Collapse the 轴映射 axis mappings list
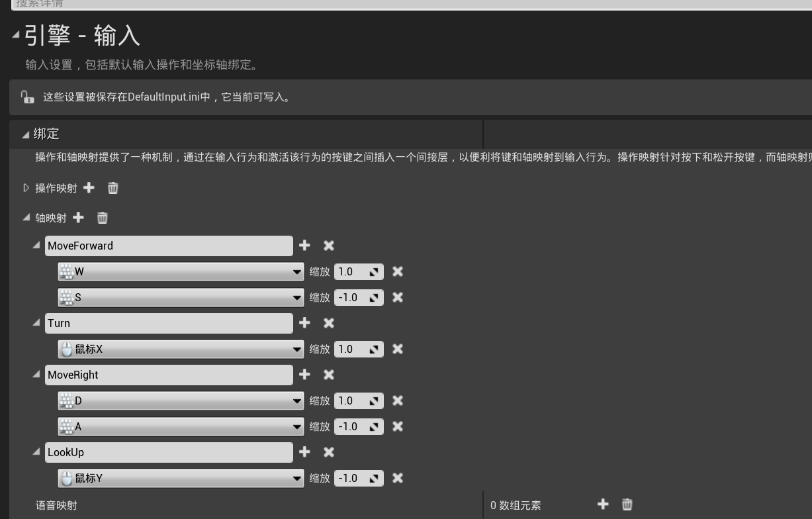812x519 pixels. click(x=26, y=217)
